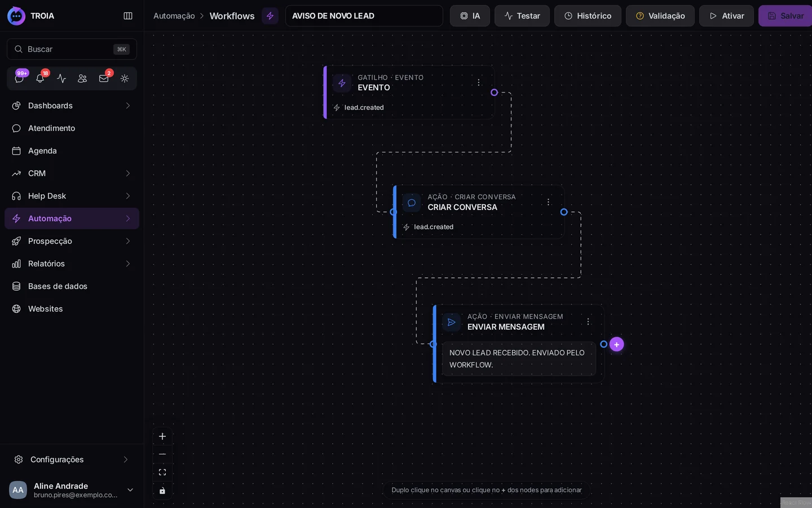Open the team users icon in sidebar
This screenshot has width=812, height=508.
coord(82,78)
